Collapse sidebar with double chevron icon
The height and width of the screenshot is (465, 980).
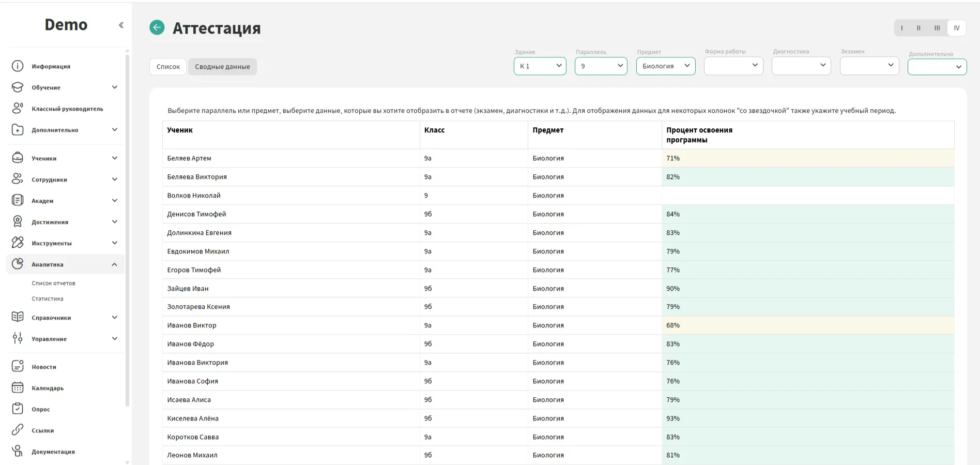tap(121, 25)
